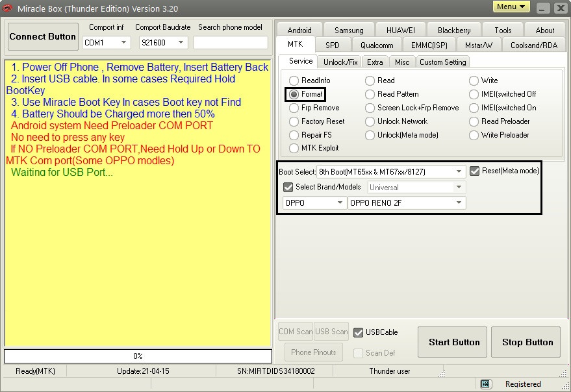Select the SPD tab

(333, 45)
